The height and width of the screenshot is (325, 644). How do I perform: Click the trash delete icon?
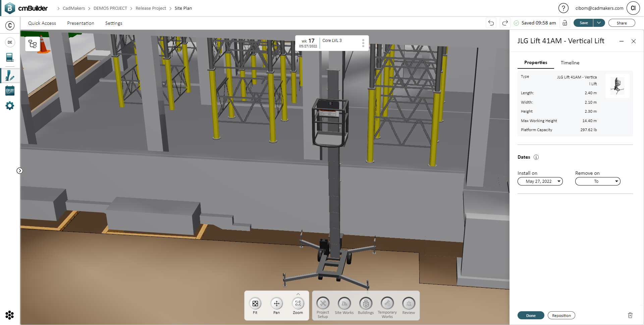[630, 315]
